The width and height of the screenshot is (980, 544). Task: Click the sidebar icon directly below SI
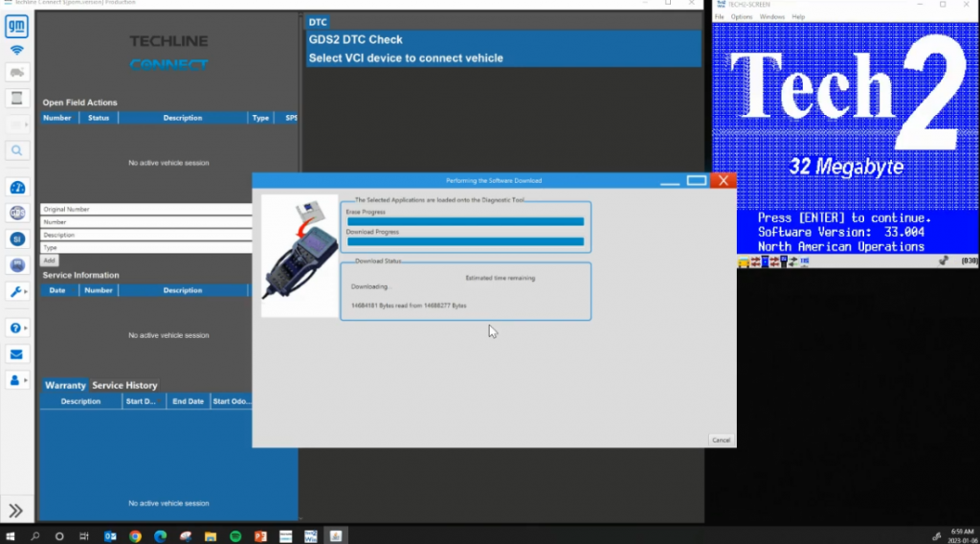[x=17, y=265]
